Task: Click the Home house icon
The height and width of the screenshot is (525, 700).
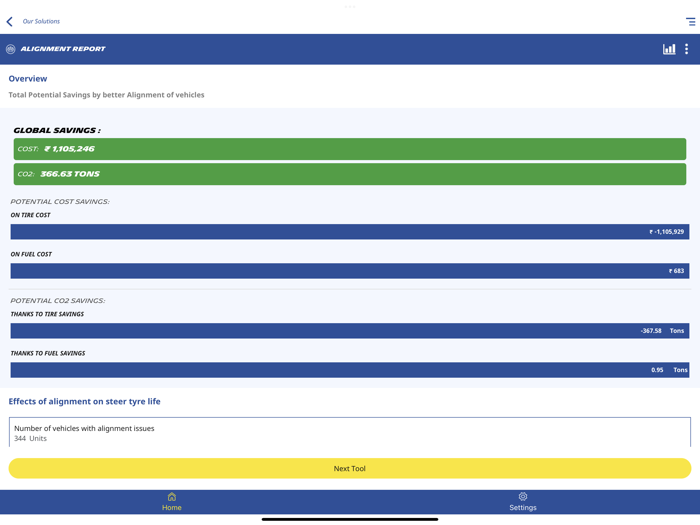Action: tap(172, 496)
